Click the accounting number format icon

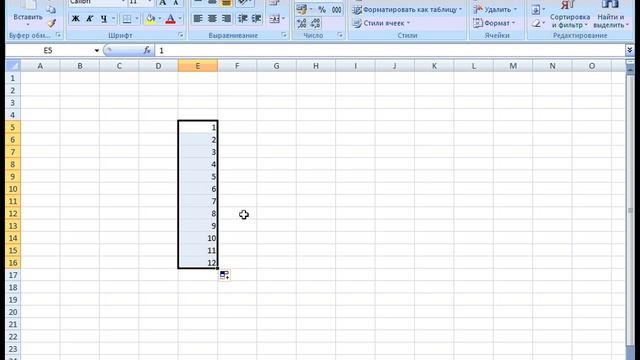click(302, 9)
